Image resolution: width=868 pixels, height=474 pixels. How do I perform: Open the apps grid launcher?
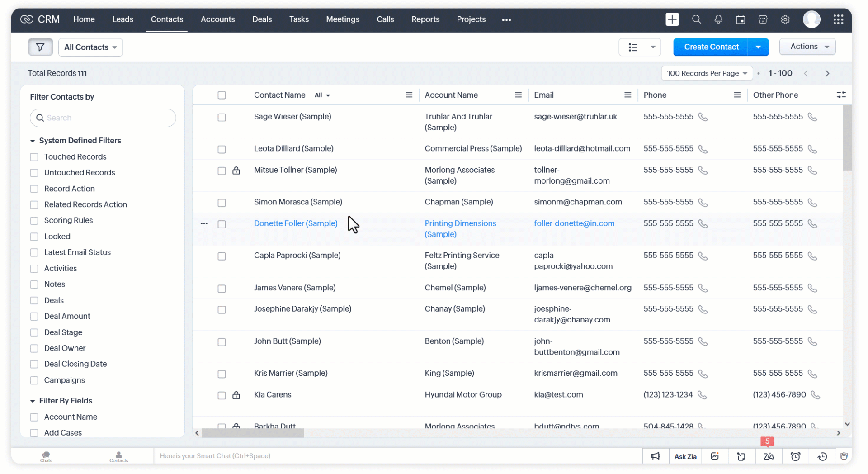(x=838, y=19)
